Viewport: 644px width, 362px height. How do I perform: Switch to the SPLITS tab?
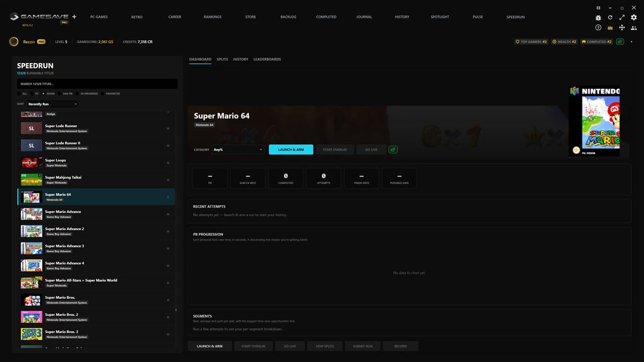222,60
